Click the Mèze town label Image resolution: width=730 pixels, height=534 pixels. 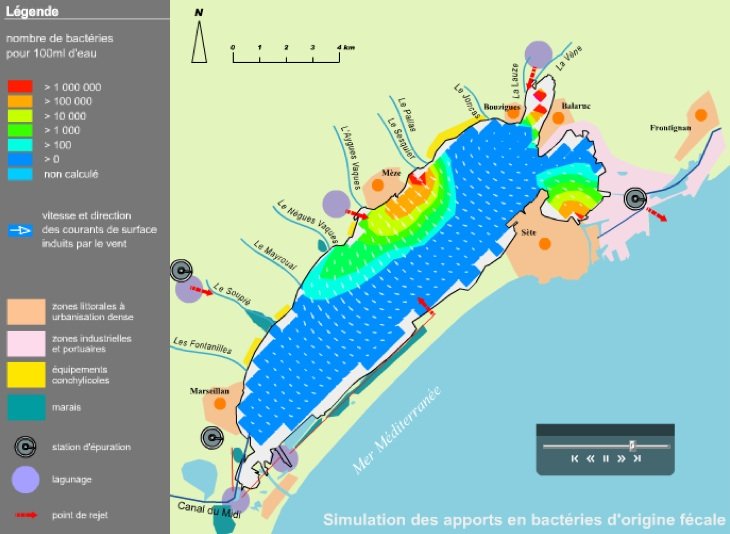[x=392, y=173]
